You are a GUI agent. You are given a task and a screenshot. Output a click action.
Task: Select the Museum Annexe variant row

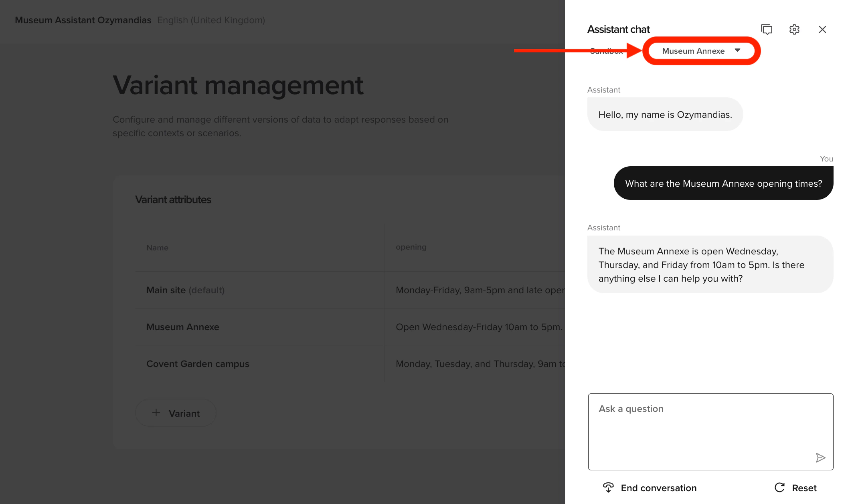pyautogui.click(x=183, y=327)
